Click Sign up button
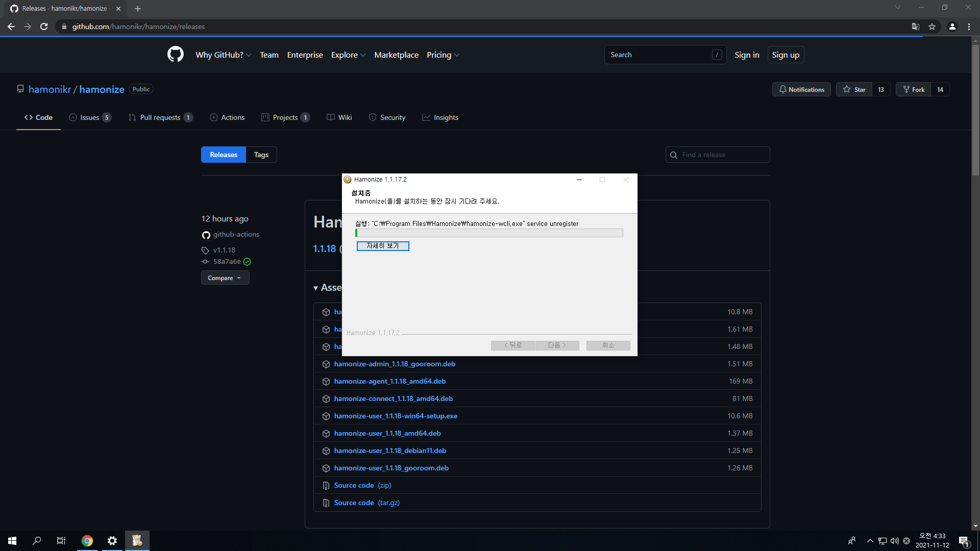Image resolution: width=980 pixels, height=551 pixels. point(786,55)
